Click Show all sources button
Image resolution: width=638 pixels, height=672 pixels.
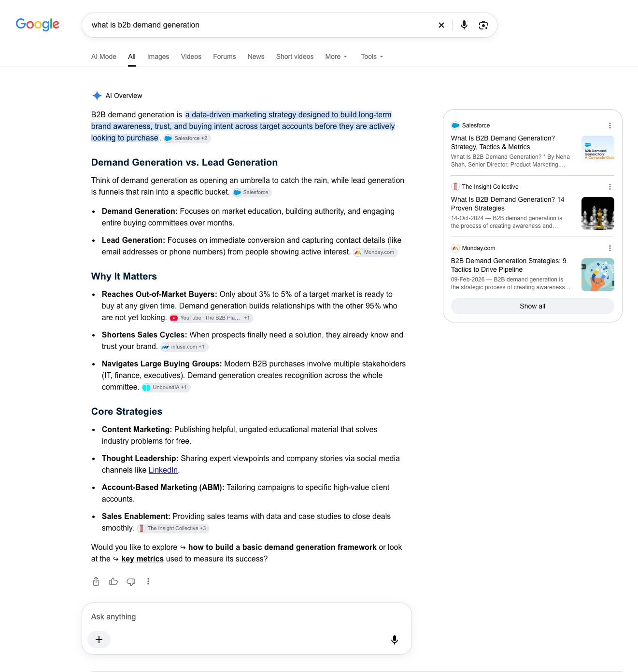pos(532,306)
